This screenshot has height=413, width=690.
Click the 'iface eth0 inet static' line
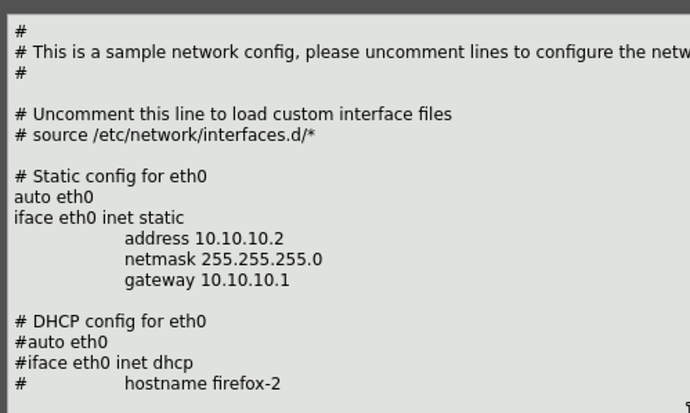click(99, 218)
